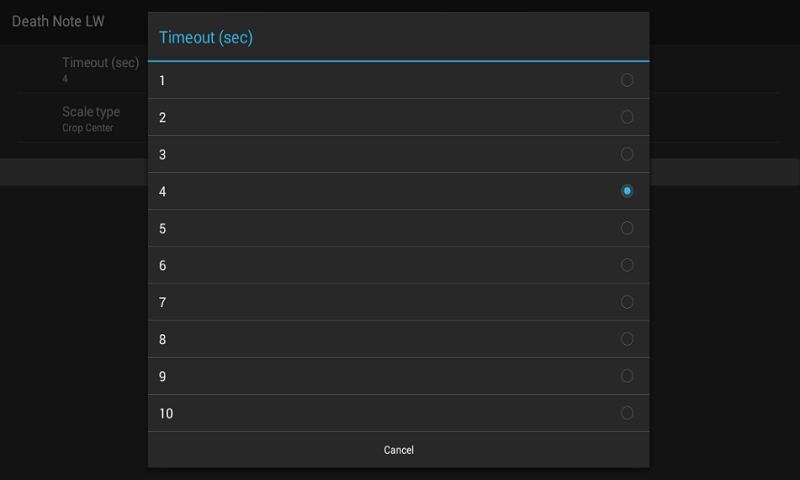
Task: Choose the 10 second radio button
Action: 627,413
